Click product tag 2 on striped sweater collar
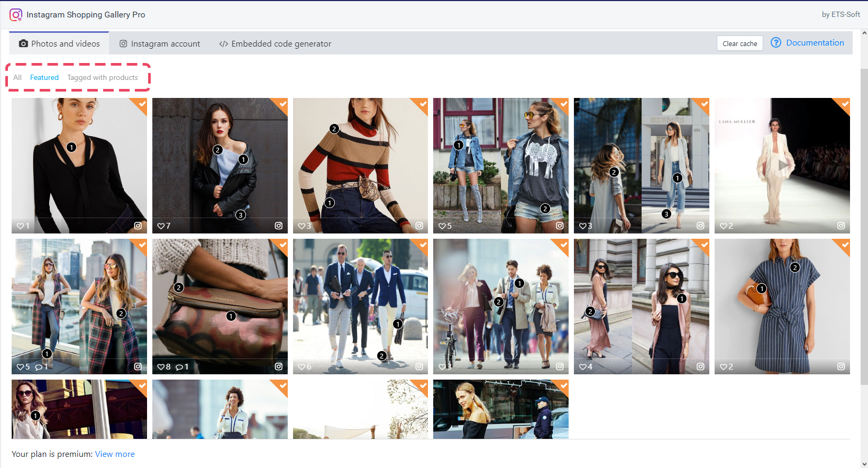The image size is (868, 468). (x=334, y=129)
